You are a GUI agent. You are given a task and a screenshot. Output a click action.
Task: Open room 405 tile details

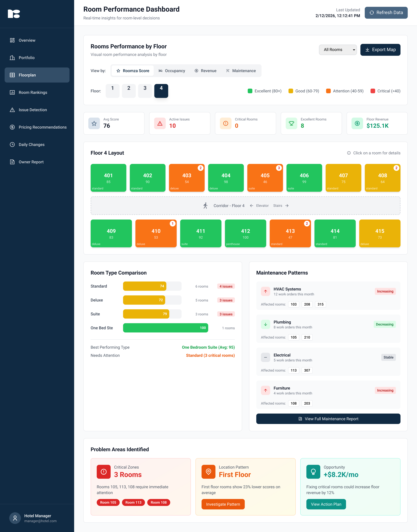265,178
